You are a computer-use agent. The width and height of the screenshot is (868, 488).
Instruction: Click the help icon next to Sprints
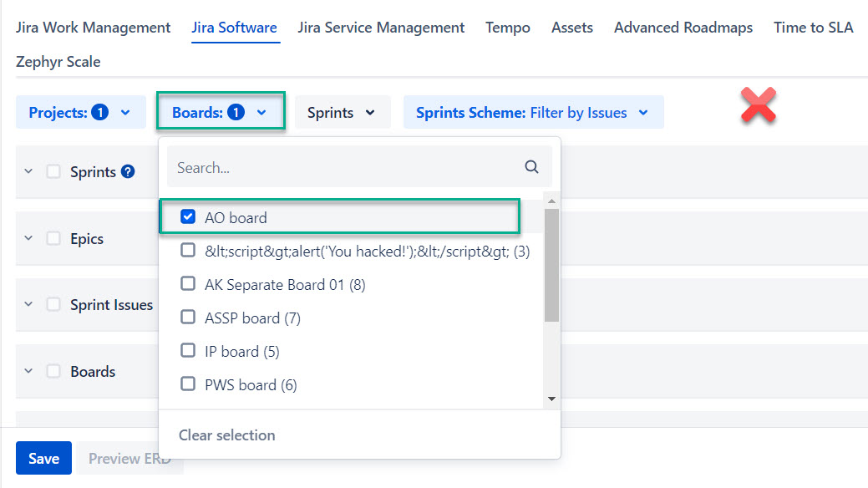pos(128,172)
